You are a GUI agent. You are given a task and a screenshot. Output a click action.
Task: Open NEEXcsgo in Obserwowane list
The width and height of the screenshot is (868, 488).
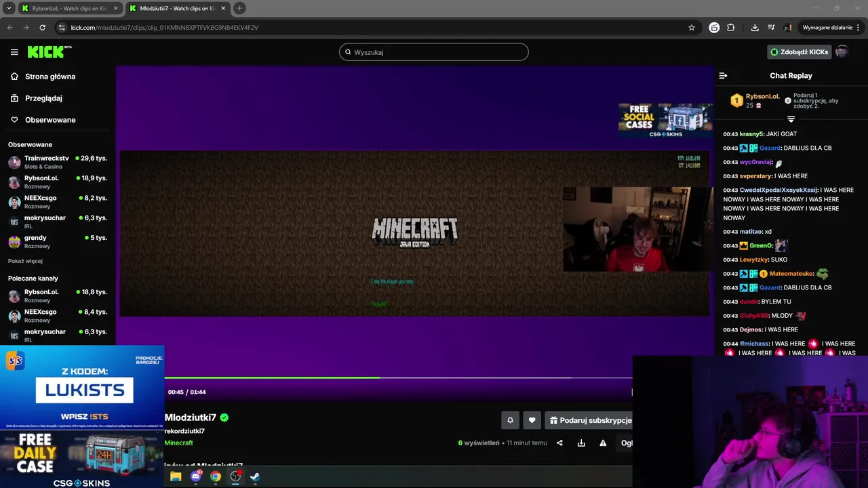pos(58,202)
